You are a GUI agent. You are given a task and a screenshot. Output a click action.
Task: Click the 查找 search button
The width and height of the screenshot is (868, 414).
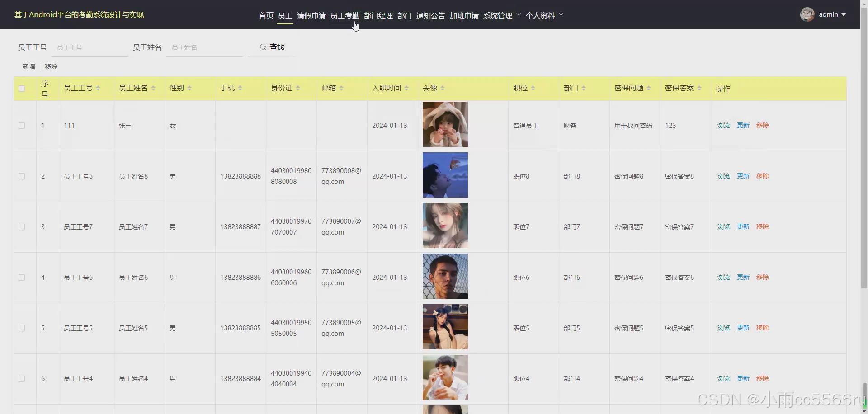click(272, 47)
